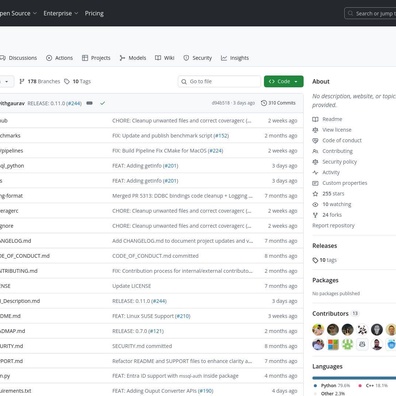Open the Security tab
Viewport: 396px width, 396px height.
pyautogui.click(x=197, y=58)
